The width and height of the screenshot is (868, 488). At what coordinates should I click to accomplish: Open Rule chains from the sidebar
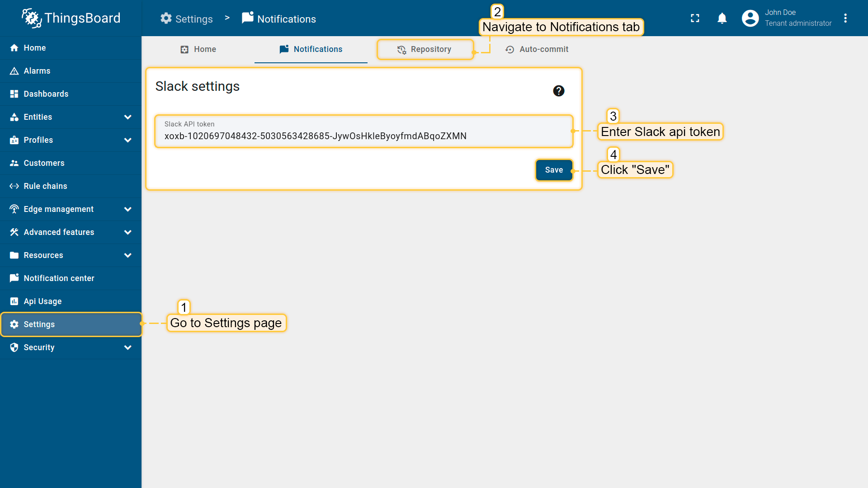pyautogui.click(x=45, y=186)
